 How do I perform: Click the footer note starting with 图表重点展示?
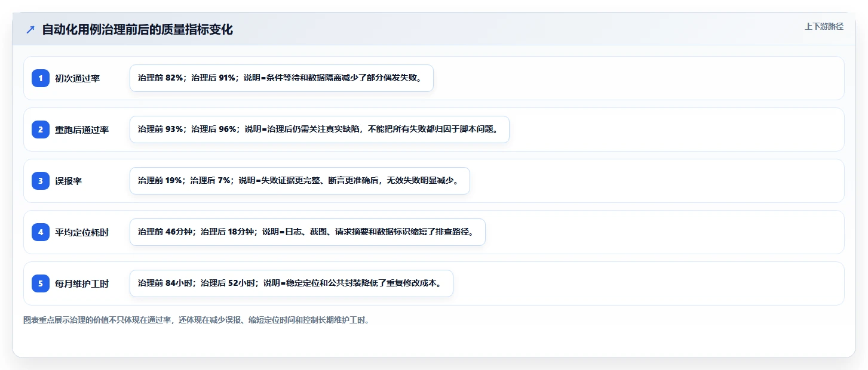(197, 320)
